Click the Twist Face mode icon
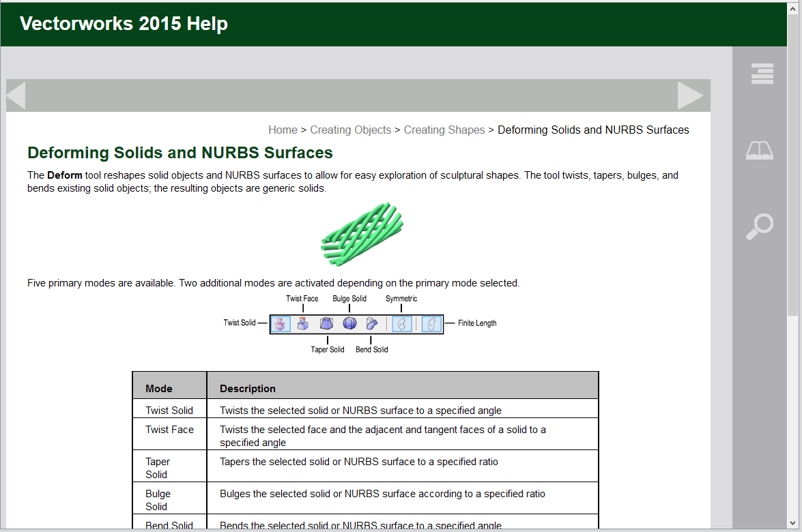 click(x=303, y=324)
